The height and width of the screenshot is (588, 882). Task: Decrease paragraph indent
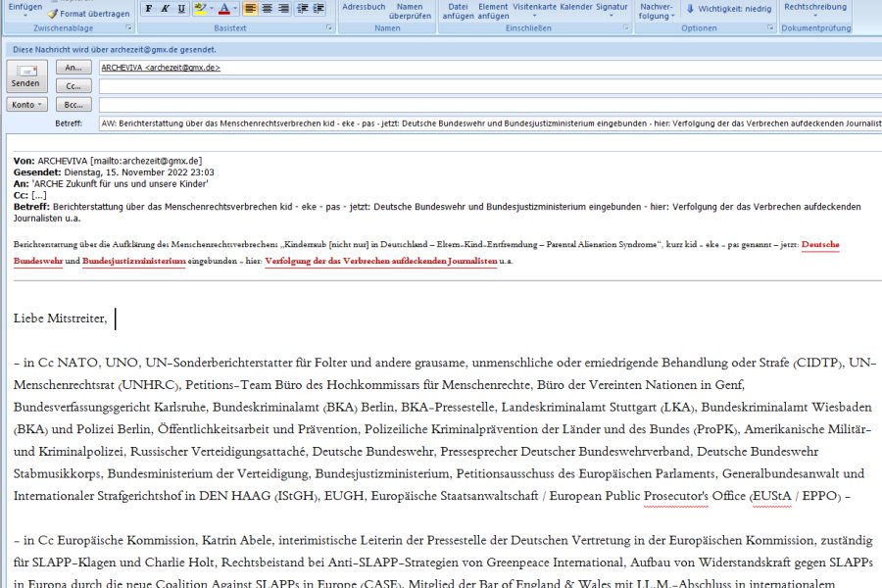click(303, 9)
